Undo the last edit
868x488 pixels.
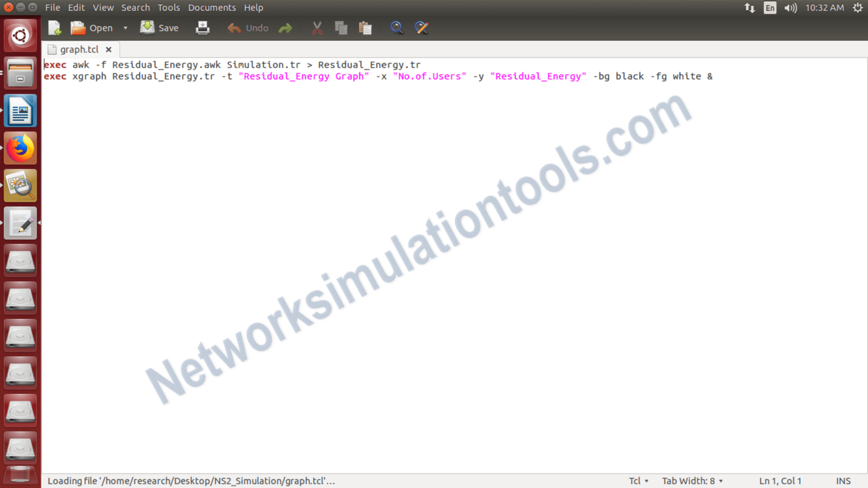pos(248,27)
